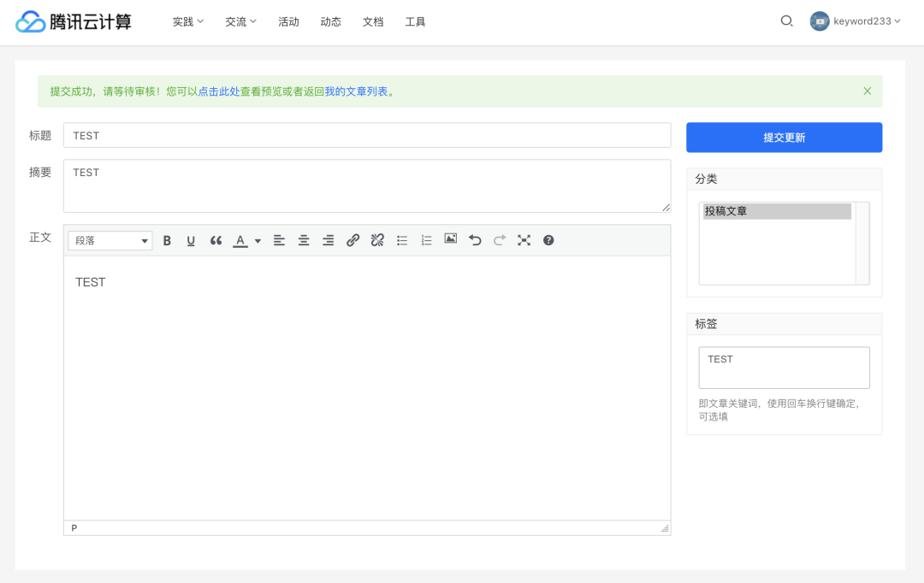Open the 段落 paragraph format dropdown

pyautogui.click(x=110, y=240)
